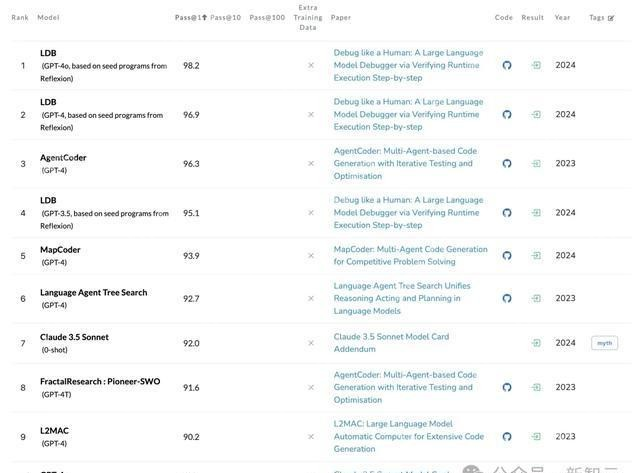The height and width of the screenshot is (473, 640).
Task: Open GitHub code for LDB GPT-4o row
Action: click(x=507, y=65)
